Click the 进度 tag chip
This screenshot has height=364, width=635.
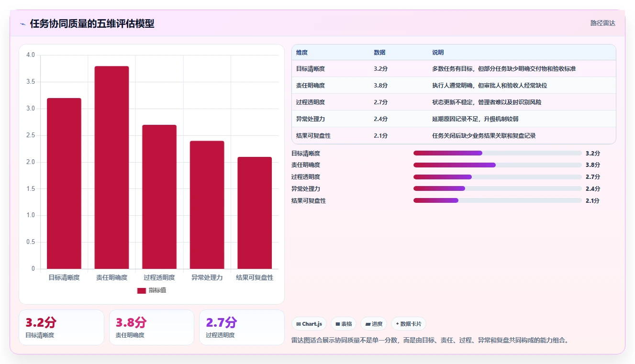374,324
